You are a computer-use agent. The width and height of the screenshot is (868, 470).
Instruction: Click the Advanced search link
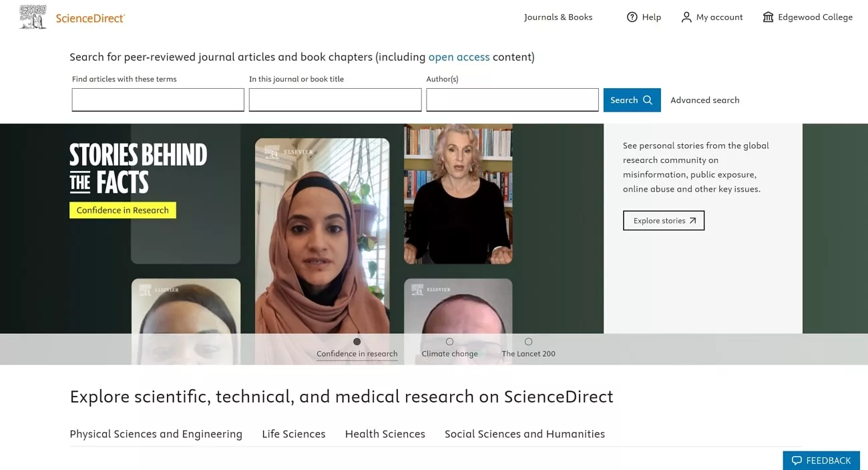[704, 99]
